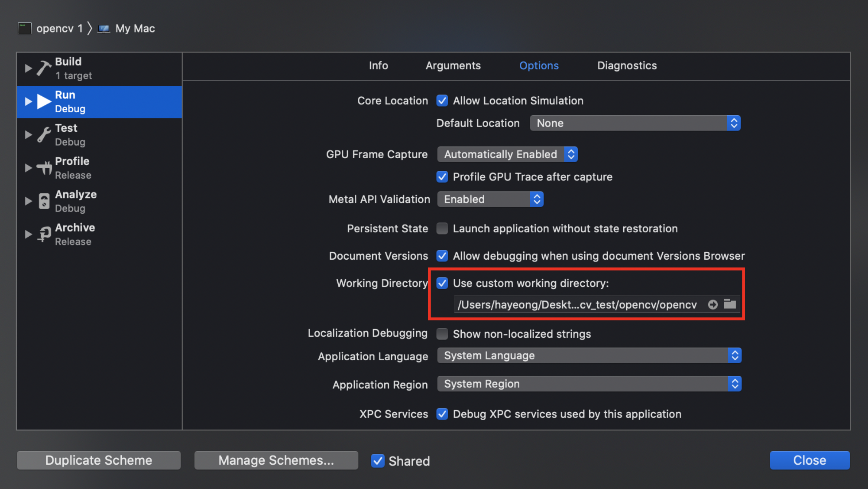Click the folder icon to choose working directory
The width and height of the screenshot is (868, 489).
[730, 304]
